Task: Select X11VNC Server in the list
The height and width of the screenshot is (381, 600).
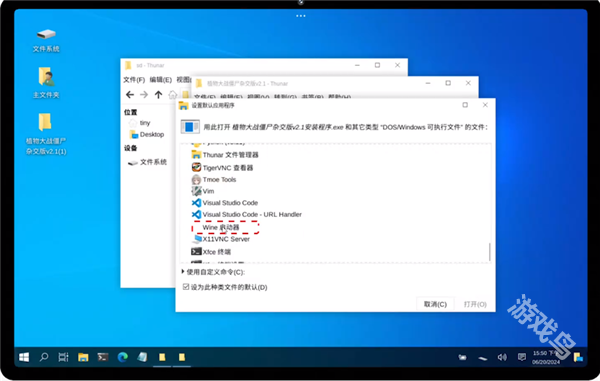Action: tap(221, 239)
